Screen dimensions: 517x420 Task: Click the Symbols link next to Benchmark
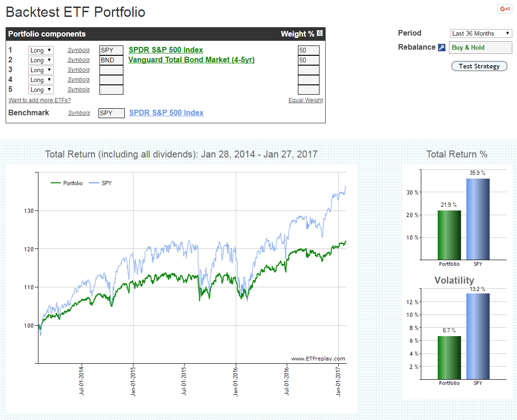point(78,112)
